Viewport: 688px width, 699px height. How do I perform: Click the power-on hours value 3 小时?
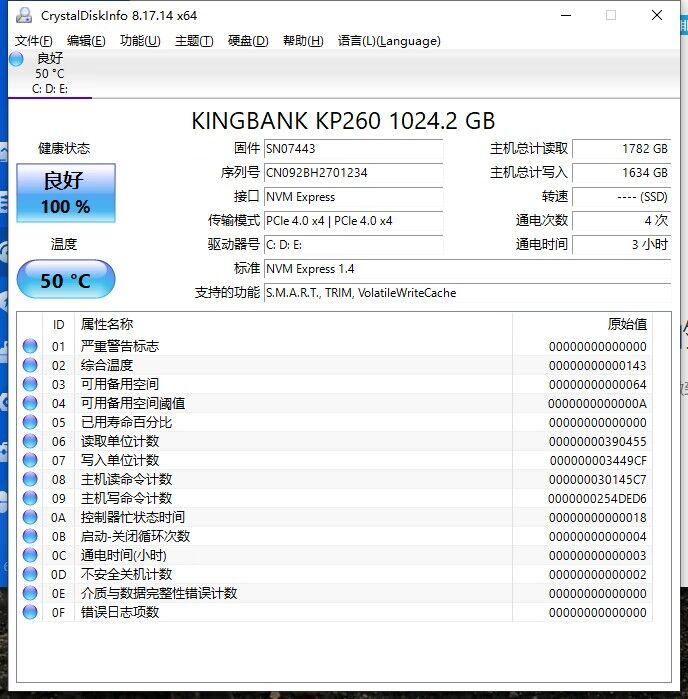(622, 245)
